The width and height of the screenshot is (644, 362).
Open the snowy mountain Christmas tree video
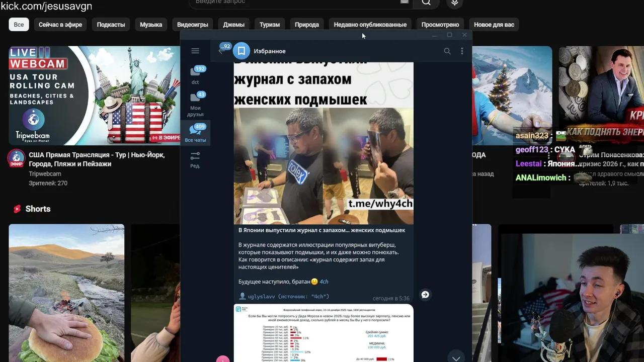[512, 96]
